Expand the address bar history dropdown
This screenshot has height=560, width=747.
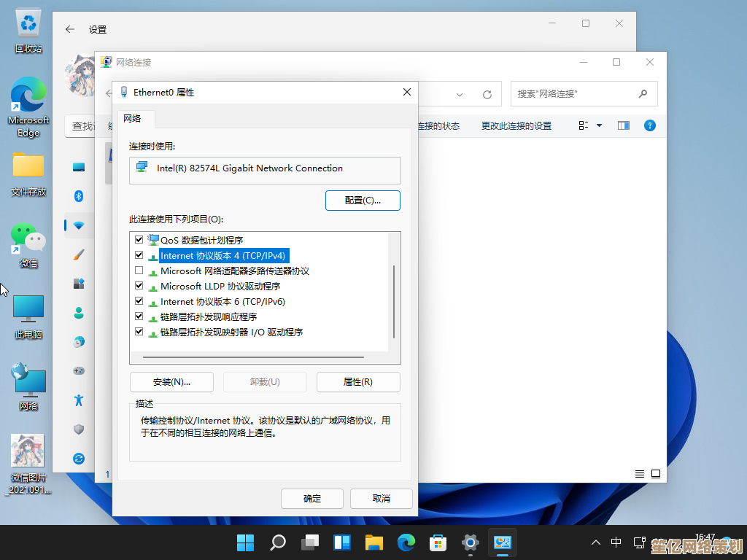[x=460, y=94]
